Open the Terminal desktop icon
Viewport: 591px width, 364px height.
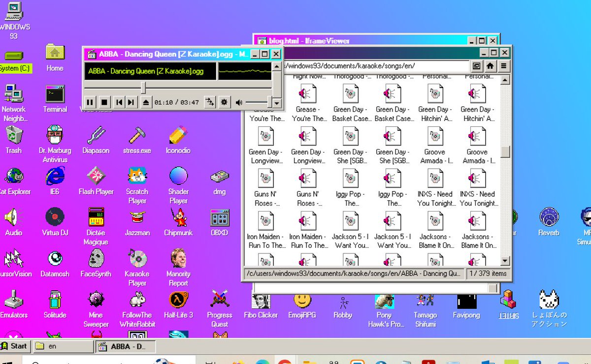[x=55, y=99]
